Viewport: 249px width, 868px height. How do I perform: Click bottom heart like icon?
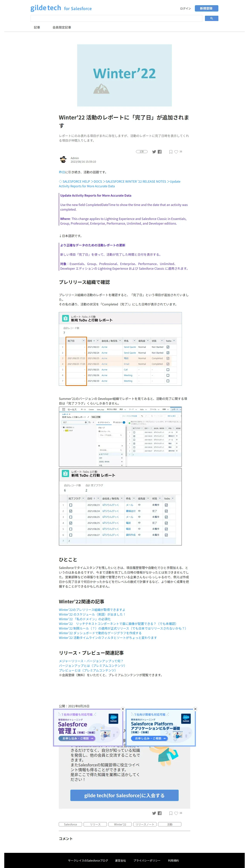(x=176, y=813)
